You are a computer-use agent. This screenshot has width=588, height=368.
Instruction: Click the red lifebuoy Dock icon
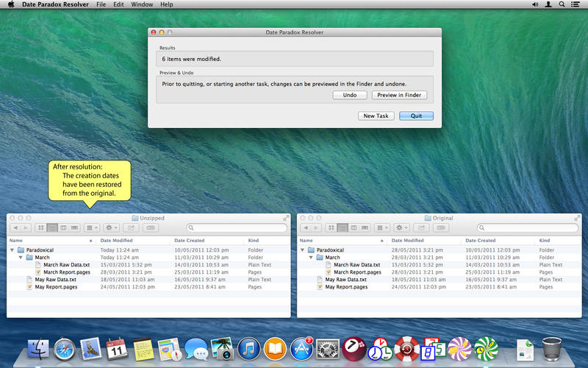pyautogui.click(x=407, y=348)
